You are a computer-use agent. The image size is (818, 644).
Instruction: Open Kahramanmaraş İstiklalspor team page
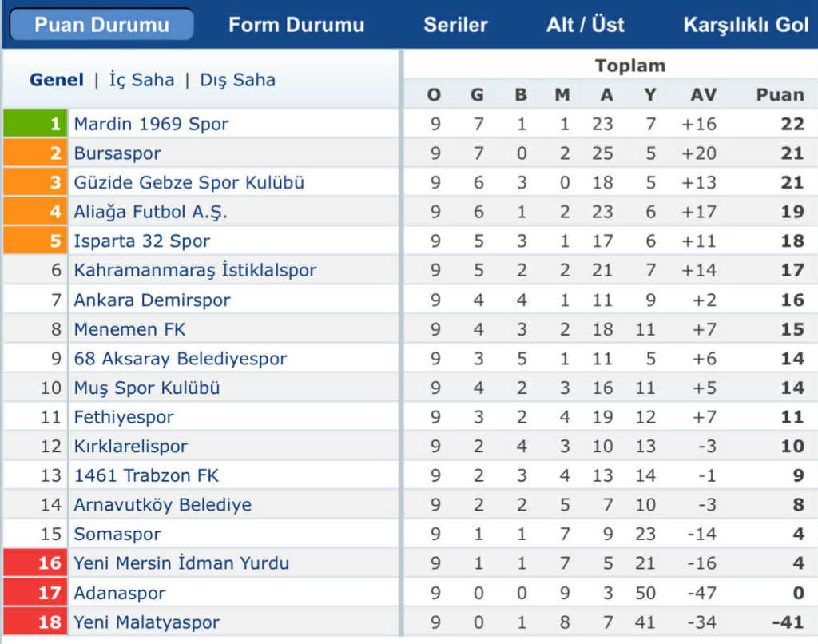click(x=195, y=270)
